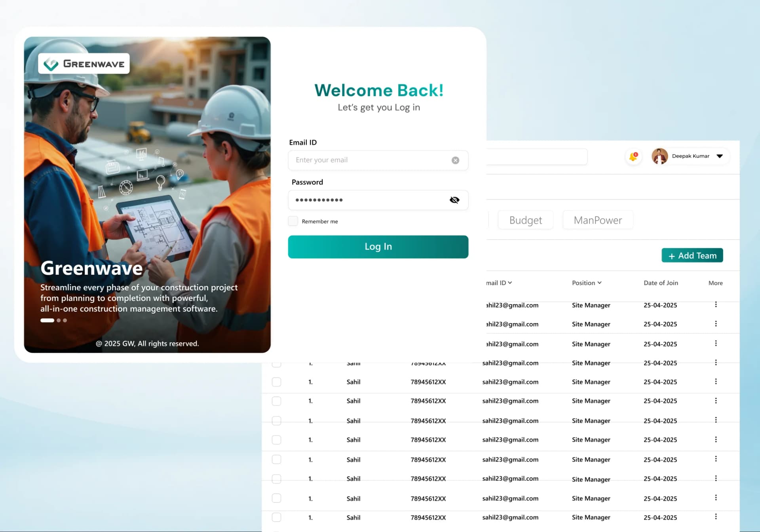Click the Greenwave logo badge
The width and height of the screenshot is (760, 532).
coord(84,64)
